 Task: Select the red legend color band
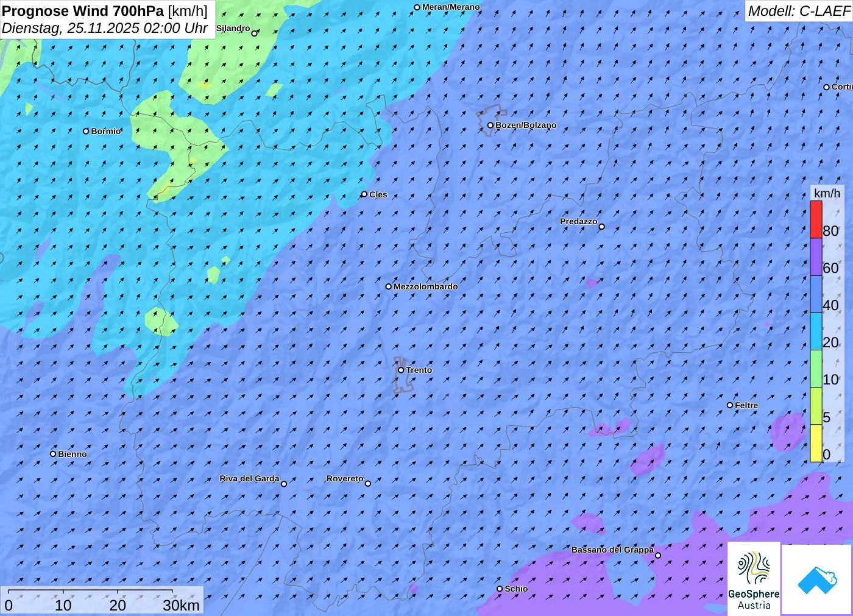pos(816,219)
